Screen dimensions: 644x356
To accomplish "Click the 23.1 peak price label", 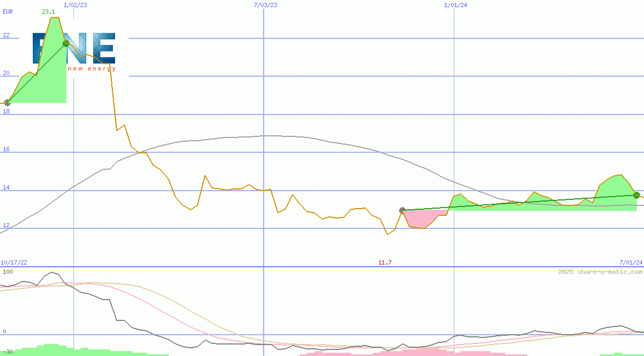I will 48,12.
